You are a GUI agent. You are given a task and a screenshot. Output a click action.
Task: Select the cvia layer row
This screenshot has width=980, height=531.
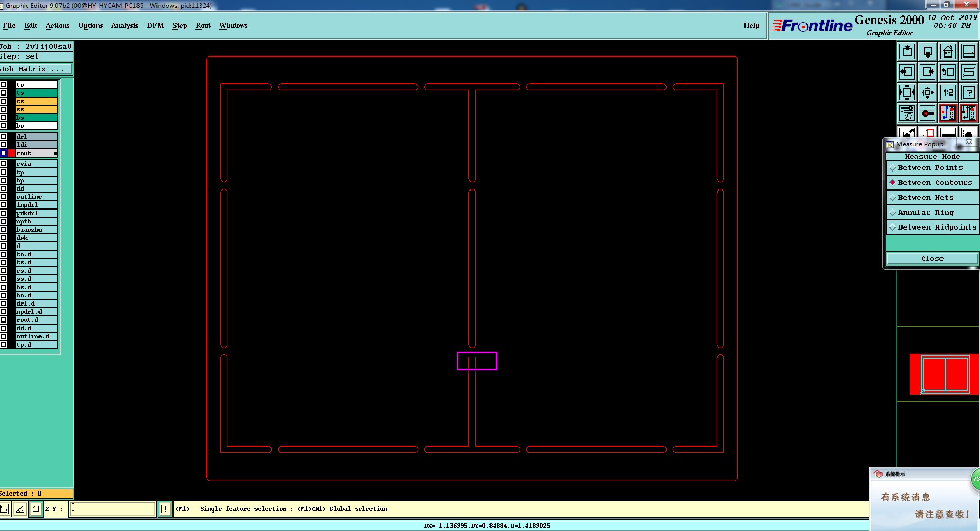pos(36,164)
